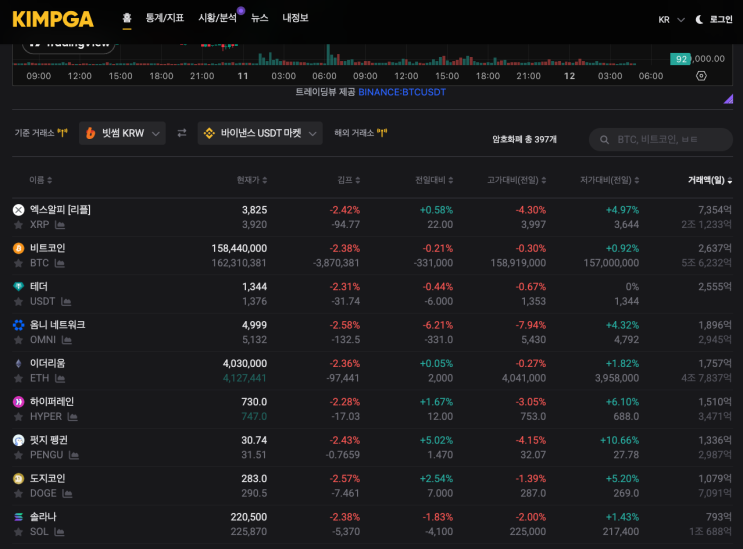
Task: Swap exchanges with the arrows icon
Action: 182,134
